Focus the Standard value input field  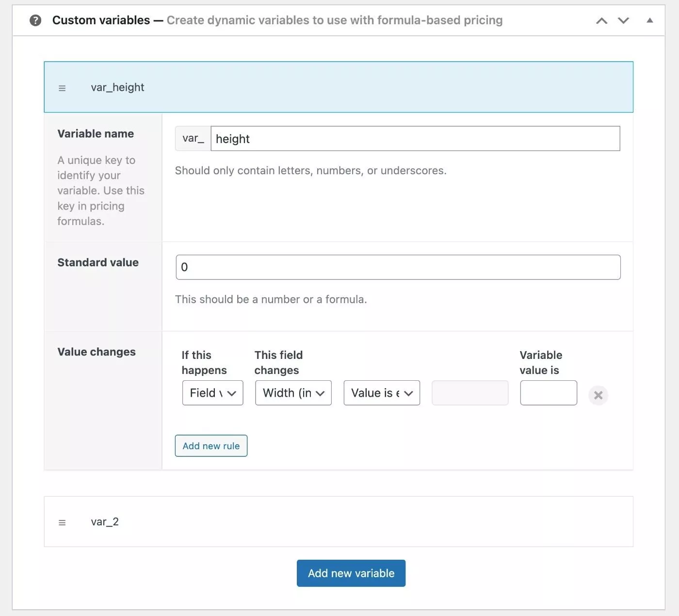click(x=398, y=267)
